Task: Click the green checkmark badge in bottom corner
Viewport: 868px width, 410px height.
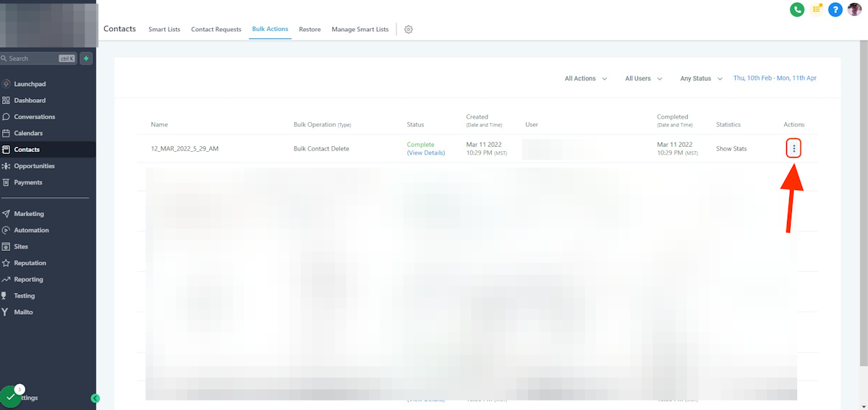Action: coord(11,397)
